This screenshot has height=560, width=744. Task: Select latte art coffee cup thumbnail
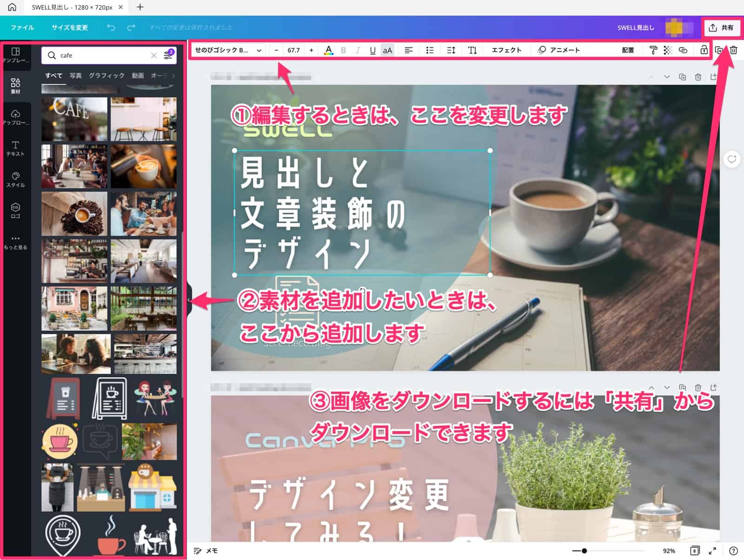(x=144, y=167)
